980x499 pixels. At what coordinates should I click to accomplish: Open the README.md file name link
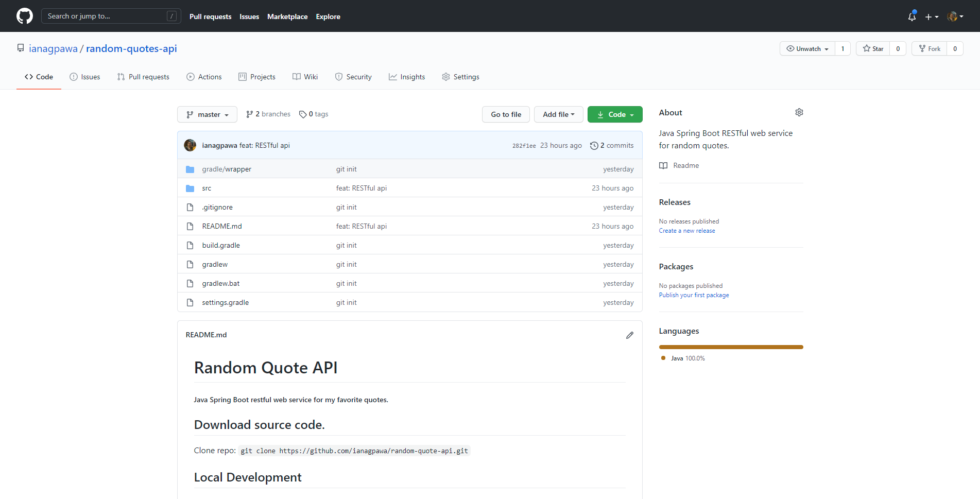(222, 226)
